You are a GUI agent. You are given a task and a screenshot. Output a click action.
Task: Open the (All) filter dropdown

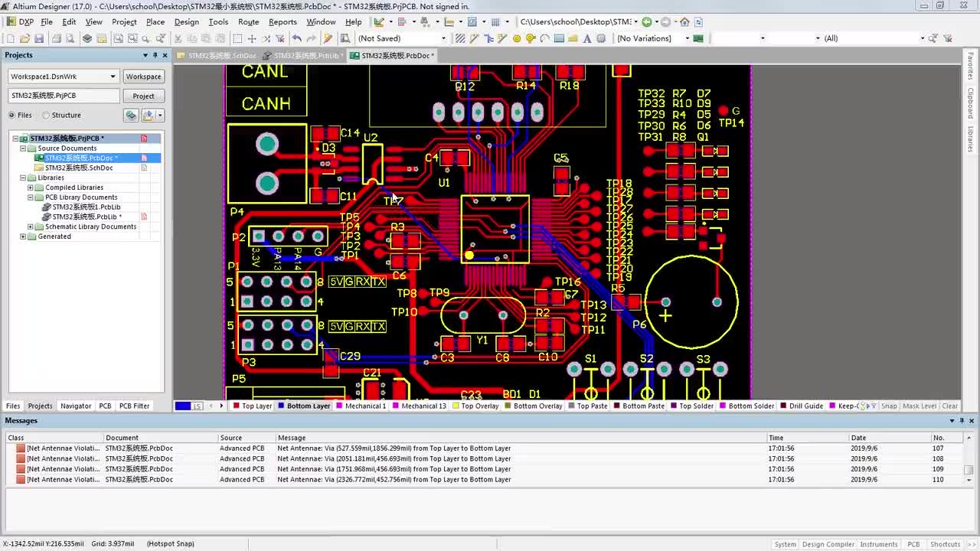tap(923, 38)
